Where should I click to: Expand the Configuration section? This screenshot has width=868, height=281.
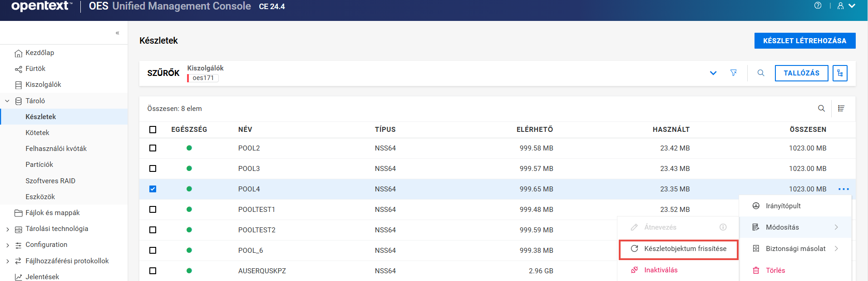point(7,245)
